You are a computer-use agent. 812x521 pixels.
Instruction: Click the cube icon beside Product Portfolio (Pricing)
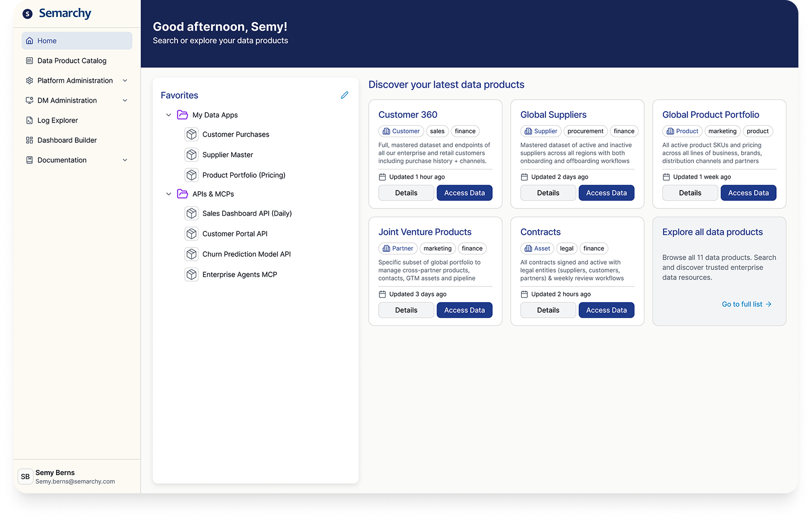pyautogui.click(x=192, y=175)
